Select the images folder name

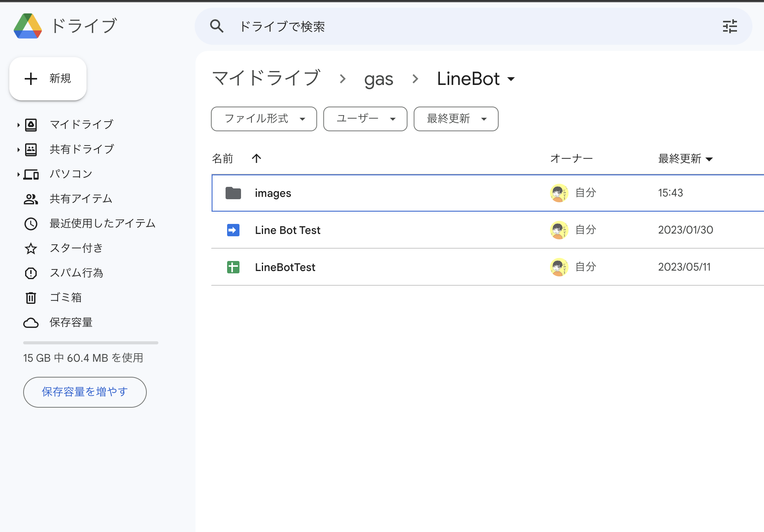click(273, 193)
